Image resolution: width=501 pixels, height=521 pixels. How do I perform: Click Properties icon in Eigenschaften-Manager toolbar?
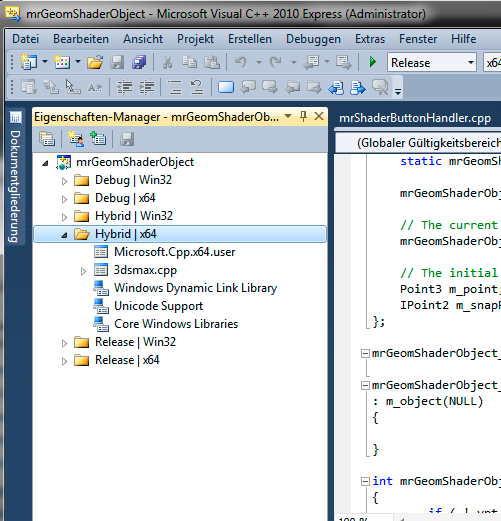pyautogui.click(x=47, y=139)
